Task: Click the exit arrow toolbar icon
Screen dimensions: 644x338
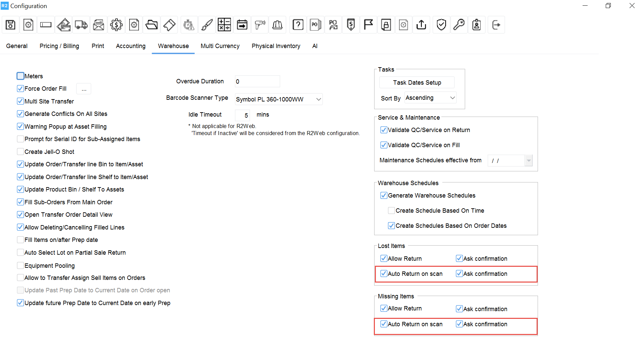Action: [x=496, y=25]
